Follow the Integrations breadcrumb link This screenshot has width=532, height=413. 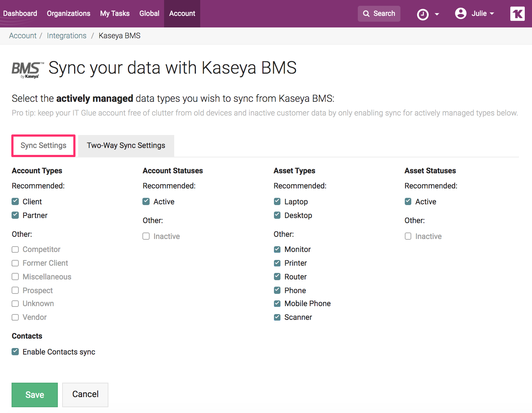pyautogui.click(x=66, y=36)
